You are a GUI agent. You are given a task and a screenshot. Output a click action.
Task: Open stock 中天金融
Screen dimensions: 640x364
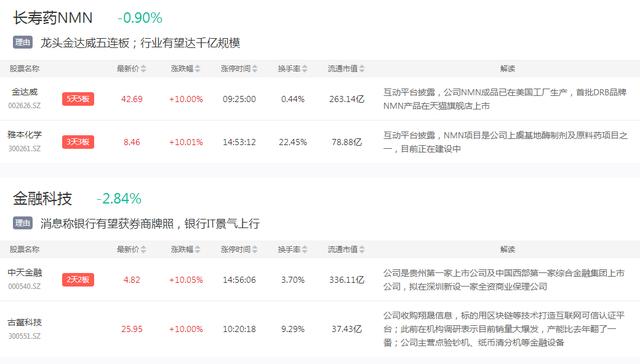[x=24, y=273]
